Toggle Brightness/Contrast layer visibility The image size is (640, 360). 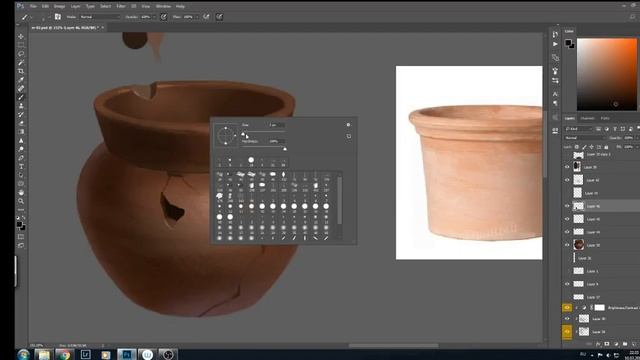(x=567, y=308)
